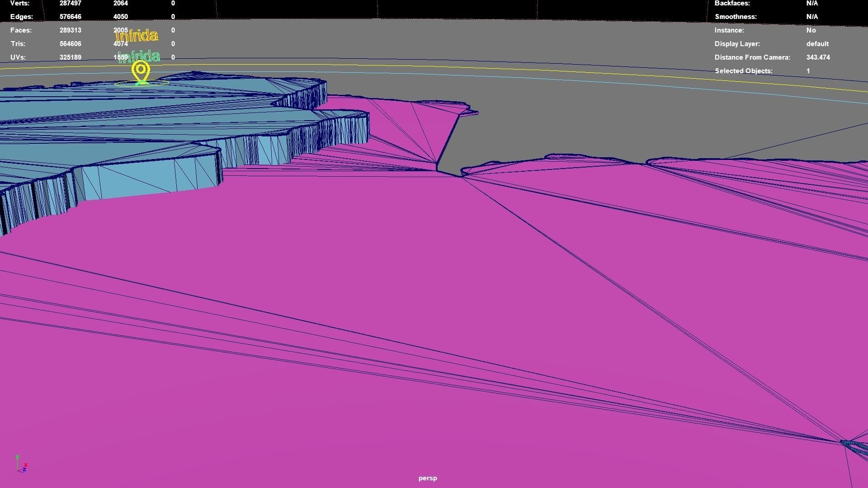Click the XYZ axis orientation gizmo

[x=21, y=464]
